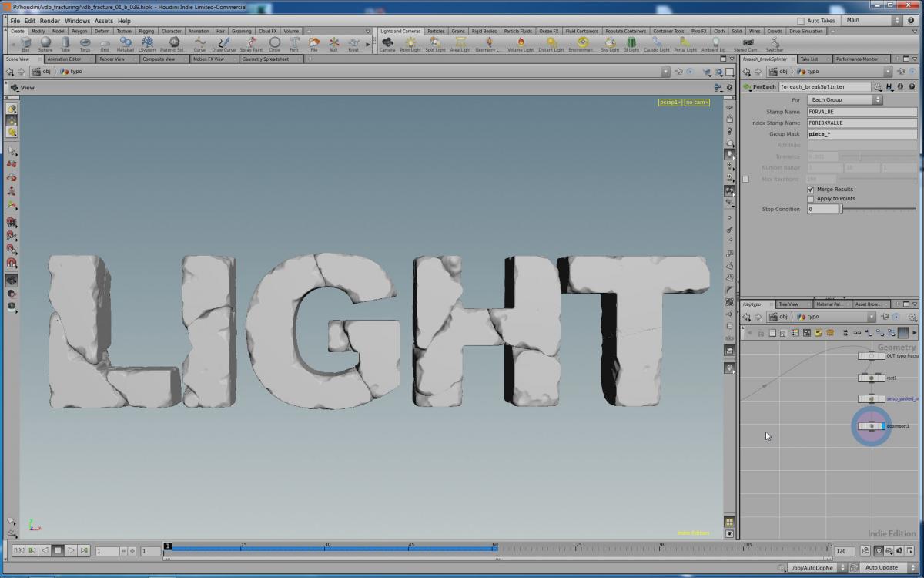Open the Windows menu
Screen dimensions: 924x578
77,21
